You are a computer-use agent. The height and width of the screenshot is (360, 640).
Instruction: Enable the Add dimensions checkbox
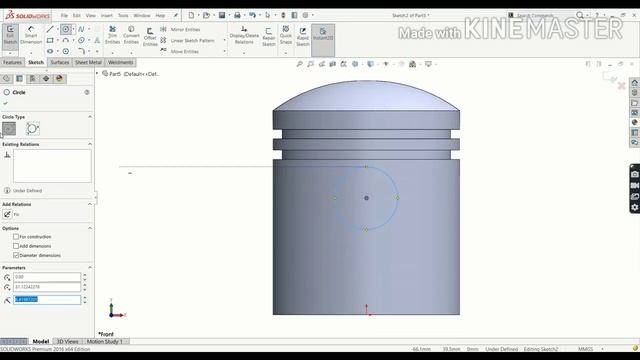[x=16, y=246]
